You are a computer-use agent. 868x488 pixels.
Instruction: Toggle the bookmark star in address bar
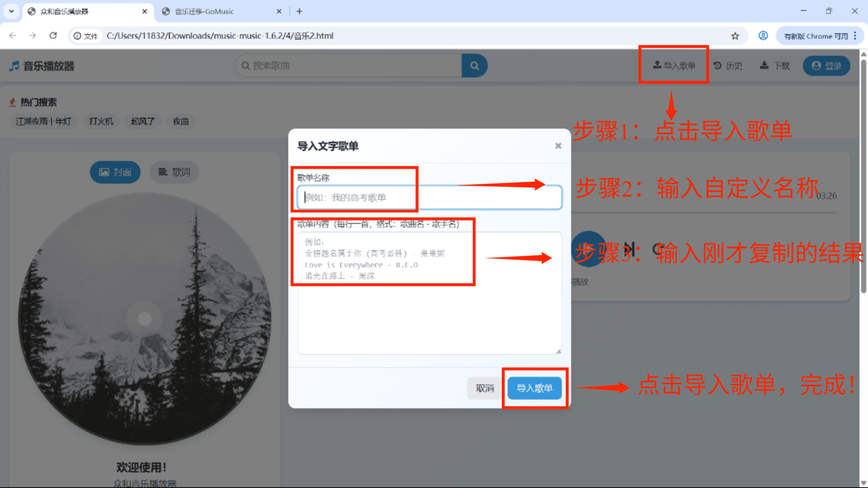point(735,35)
